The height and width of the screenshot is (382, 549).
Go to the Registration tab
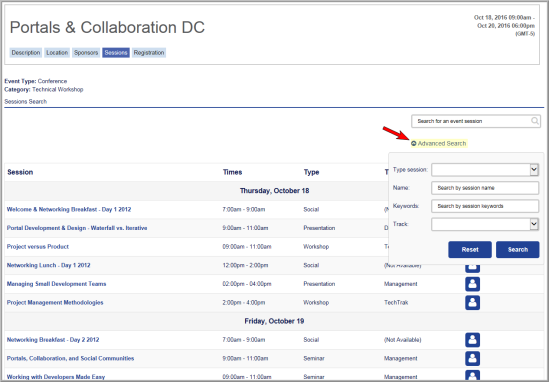149,53
